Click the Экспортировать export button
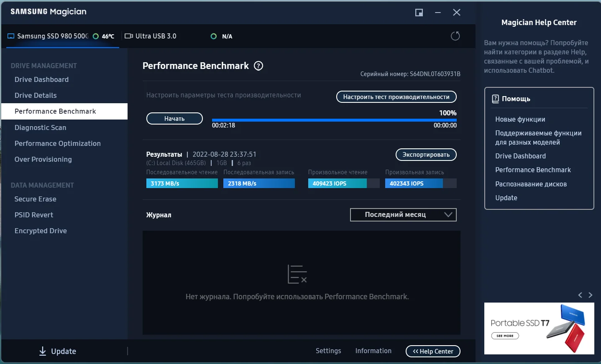 coord(426,155)
